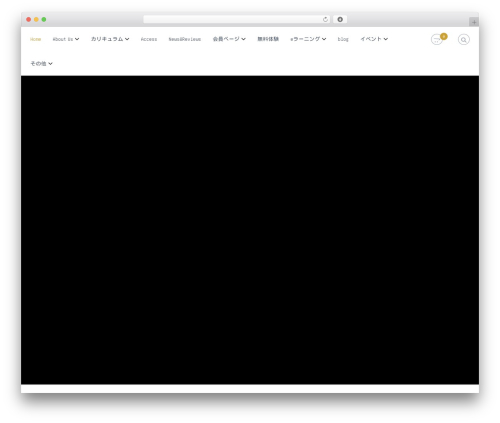
Task: Open the shopping cart icon
Action: 436,40
